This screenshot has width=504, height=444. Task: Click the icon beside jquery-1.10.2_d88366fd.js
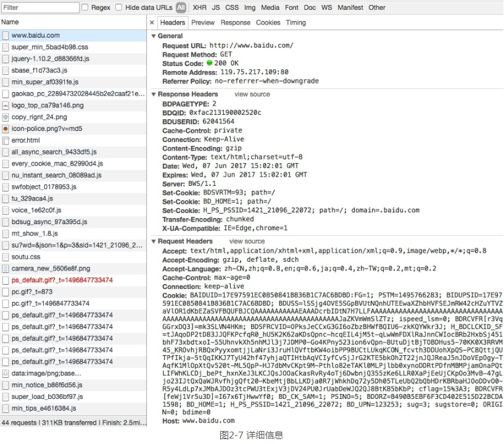pyautogui.click(x=6, y=59)
